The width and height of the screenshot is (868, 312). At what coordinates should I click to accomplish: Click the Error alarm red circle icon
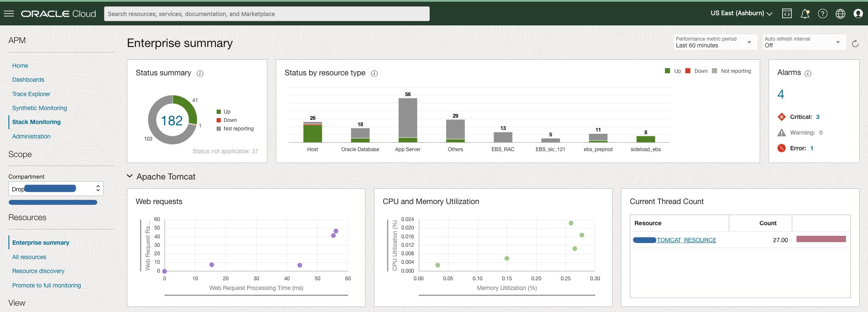[x=782, y=148]
